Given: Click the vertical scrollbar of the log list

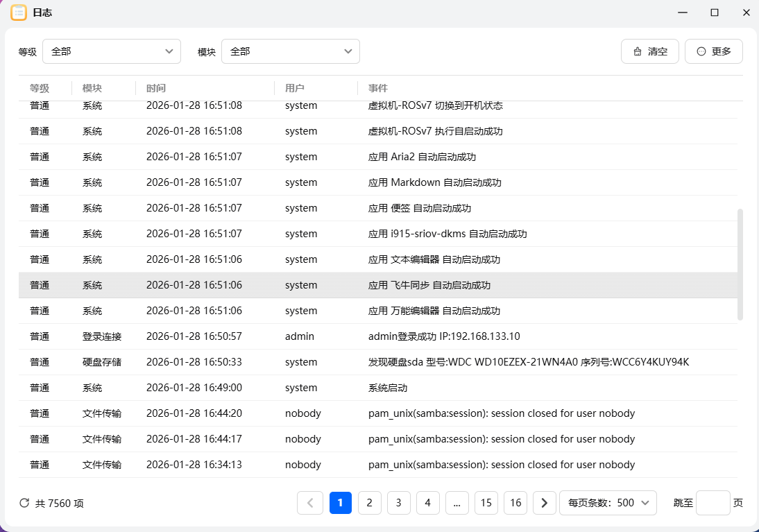Looking at the screenshot, I should coord(740,264).
